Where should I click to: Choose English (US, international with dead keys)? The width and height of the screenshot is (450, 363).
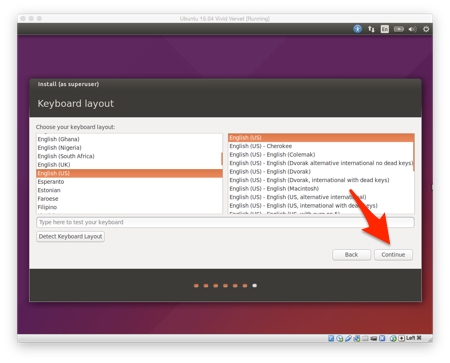coord(321,206)
